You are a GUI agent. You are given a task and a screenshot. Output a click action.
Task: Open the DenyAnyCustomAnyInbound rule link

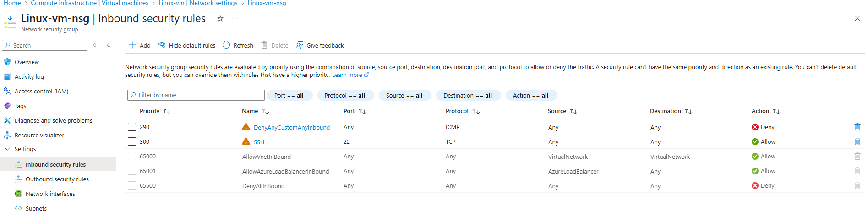point(292,127)
